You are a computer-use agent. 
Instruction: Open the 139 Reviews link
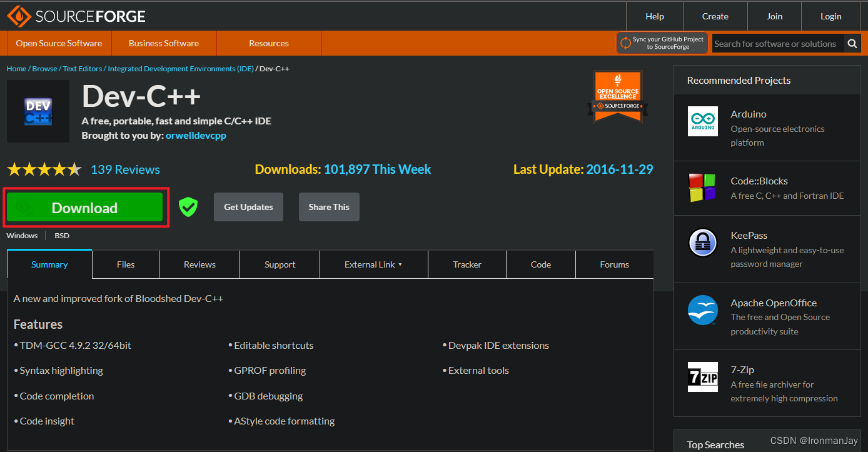pyautogui.click(x=125, y=169)
